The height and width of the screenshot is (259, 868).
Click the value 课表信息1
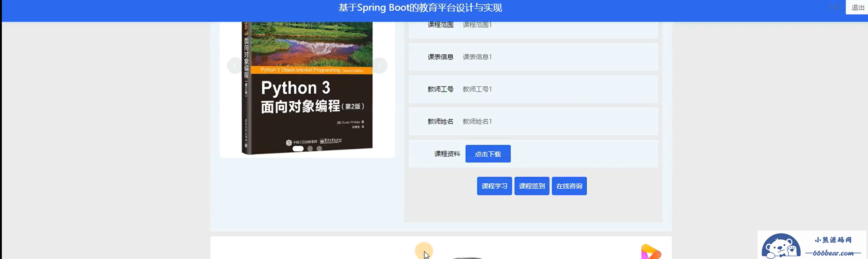click(x=477, y=57)
